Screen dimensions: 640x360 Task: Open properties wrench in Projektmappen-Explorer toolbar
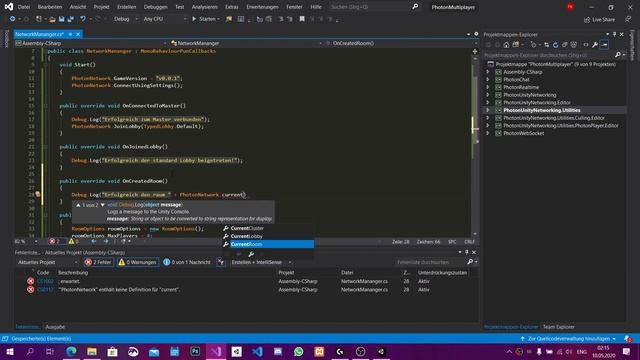pyautogui.click(x=595, y=45)
